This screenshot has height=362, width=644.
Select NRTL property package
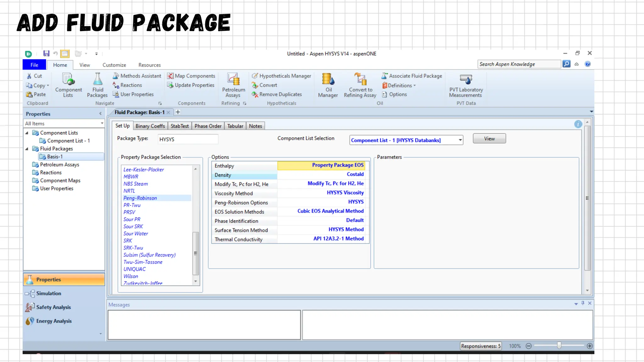(129, 191)
